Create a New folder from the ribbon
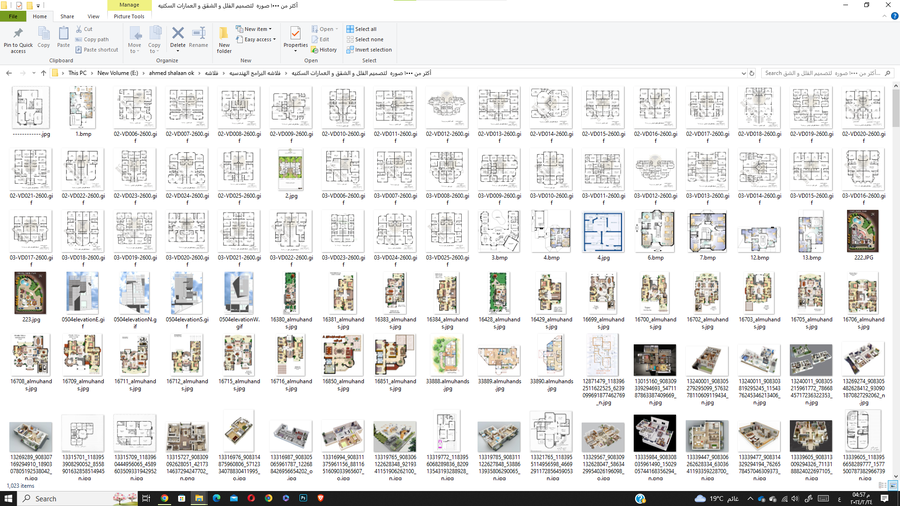This screenshot has width=900, height=506. [224, 38]
